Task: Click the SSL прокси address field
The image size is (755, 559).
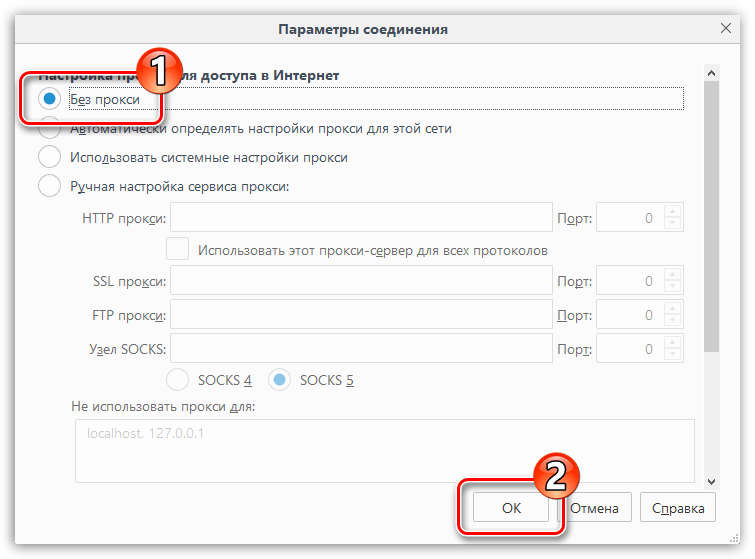Action: (x=361, y=281)
